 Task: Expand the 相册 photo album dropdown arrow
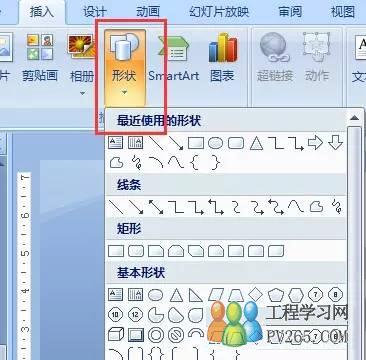click(82, 94)
